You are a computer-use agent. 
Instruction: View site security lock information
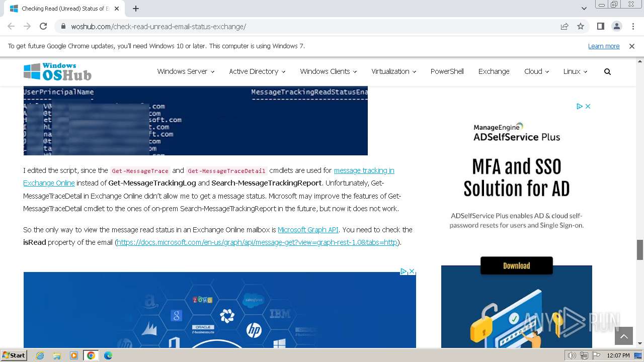point(63,27)
